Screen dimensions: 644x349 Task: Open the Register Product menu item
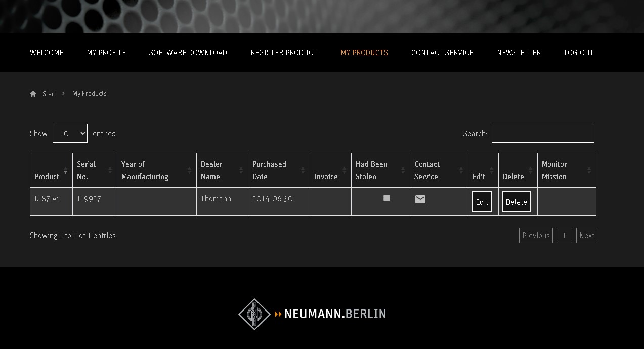(x=284, y=53)
